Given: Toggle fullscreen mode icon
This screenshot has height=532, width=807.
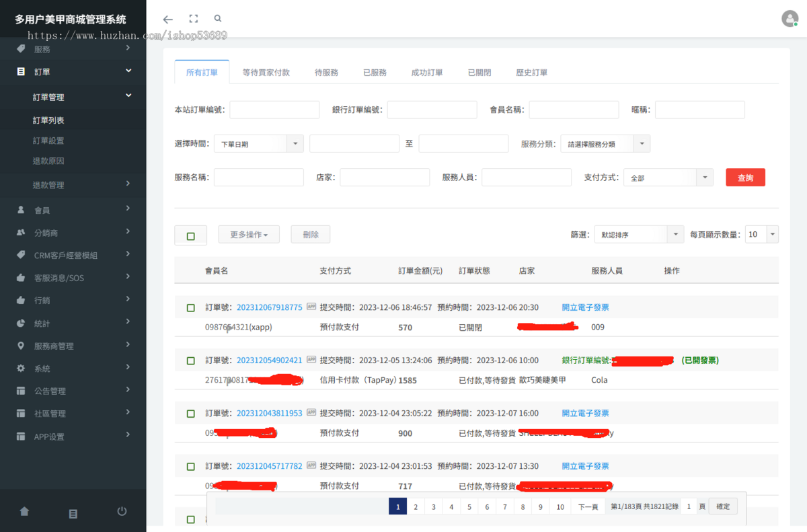Looking at the screenshot, I should point(194,19).
